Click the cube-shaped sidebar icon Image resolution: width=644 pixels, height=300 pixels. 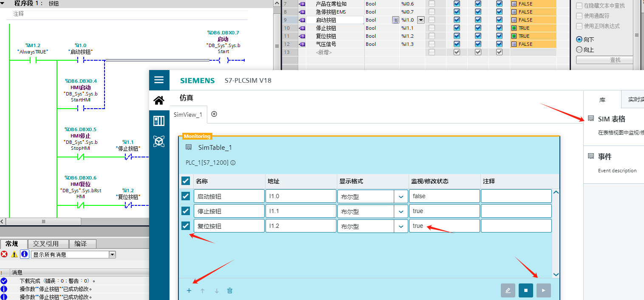click(159, 141)
